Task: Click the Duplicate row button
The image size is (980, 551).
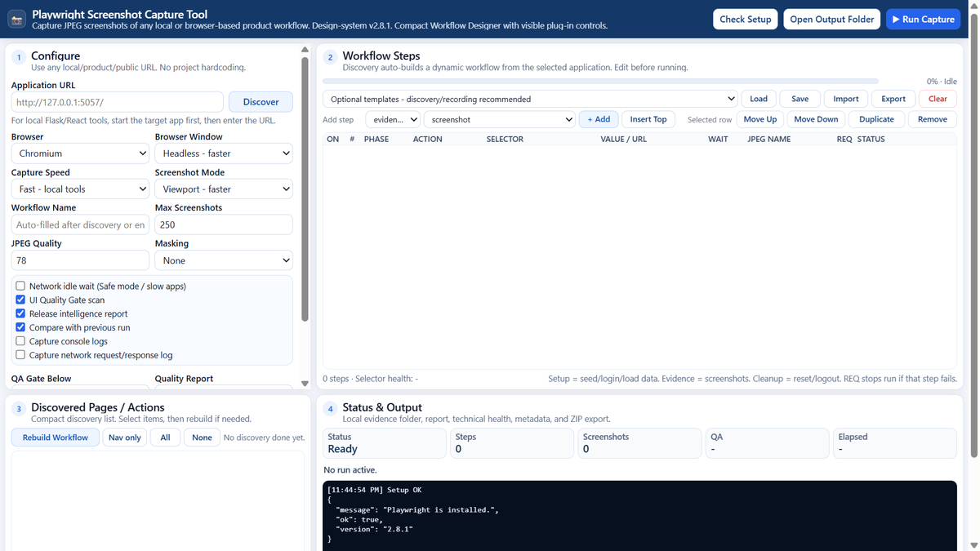Action: coord(876,119)
